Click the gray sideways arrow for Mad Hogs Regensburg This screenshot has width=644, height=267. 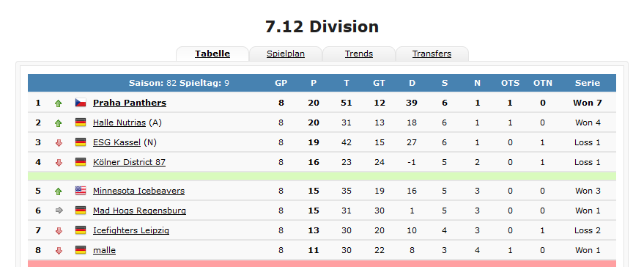coord(59,211)
